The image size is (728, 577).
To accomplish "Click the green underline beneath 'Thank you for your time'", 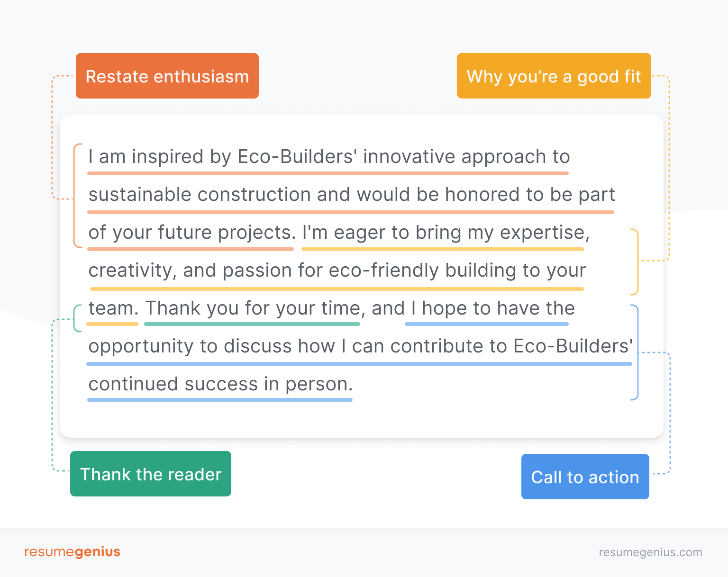I will tap(252, 324).
